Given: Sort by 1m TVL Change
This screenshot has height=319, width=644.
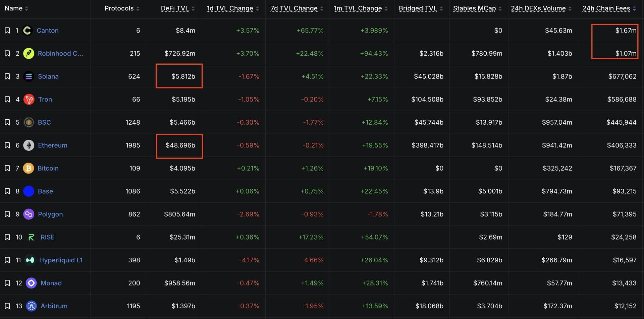Looking at the screenshot, I should pos(361,8).
